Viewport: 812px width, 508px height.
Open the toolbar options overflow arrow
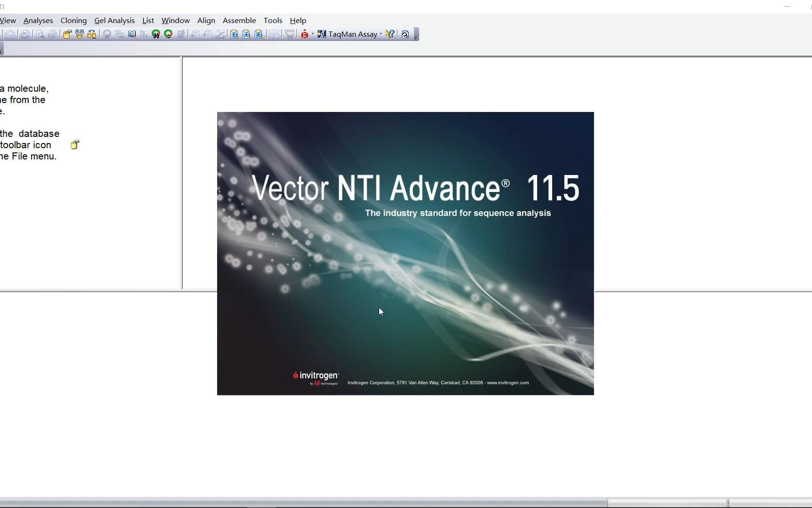(x=416, y=35)
